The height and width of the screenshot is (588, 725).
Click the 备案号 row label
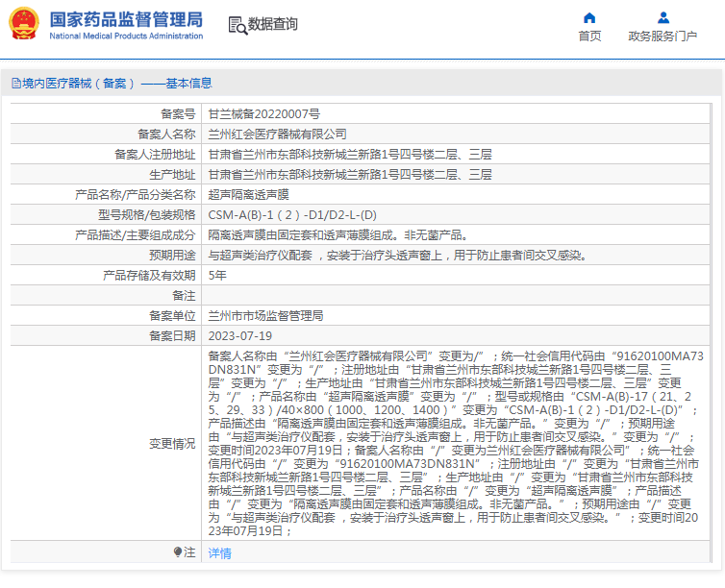coord(178,113)
